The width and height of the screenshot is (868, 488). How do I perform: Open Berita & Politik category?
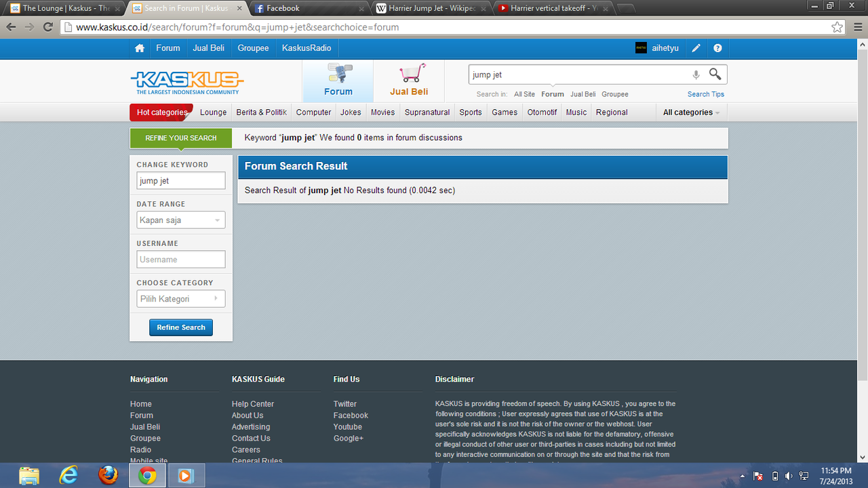(x=261, y=113)
